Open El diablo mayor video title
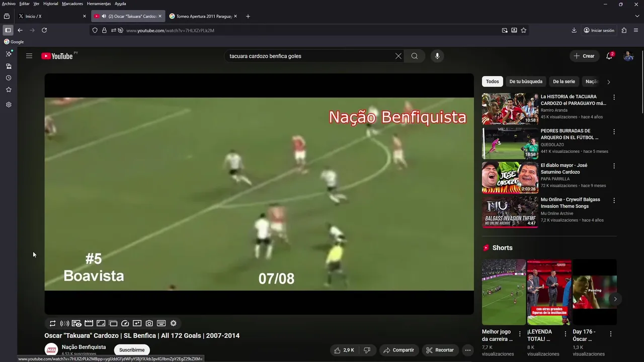 click(564, 168)
